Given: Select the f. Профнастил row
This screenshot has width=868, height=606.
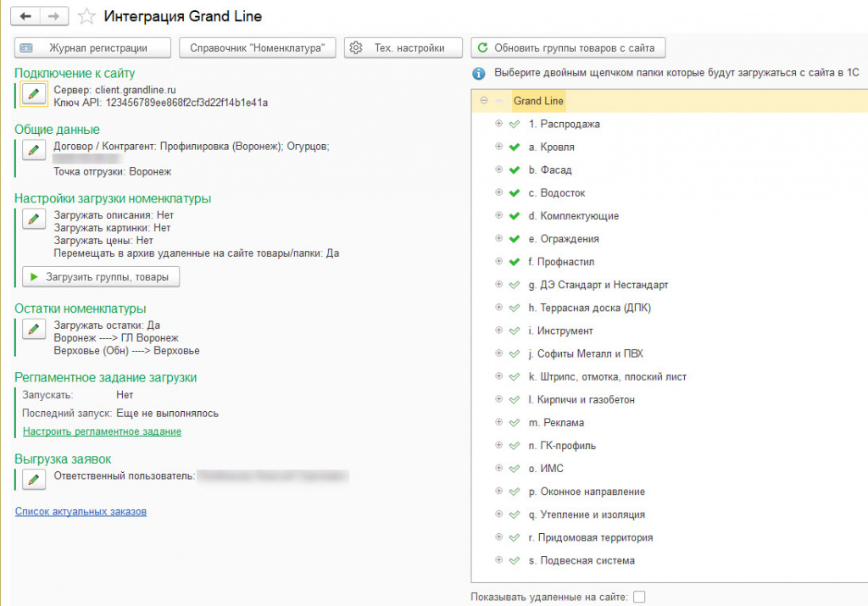Looking at the screenshot, I should click(x=670, y=262).
